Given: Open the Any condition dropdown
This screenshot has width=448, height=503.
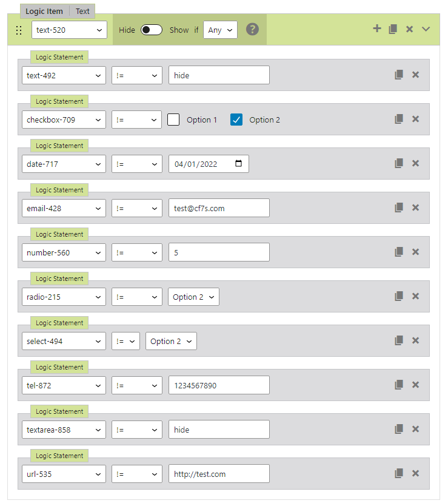Looking at the screenshot, I should [x=220, y=30].
